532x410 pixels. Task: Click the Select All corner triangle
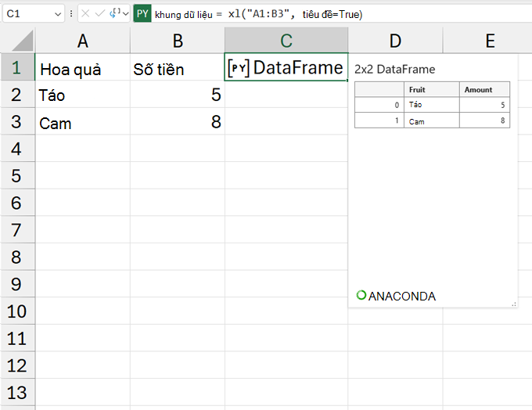click(x=22, y=41)
